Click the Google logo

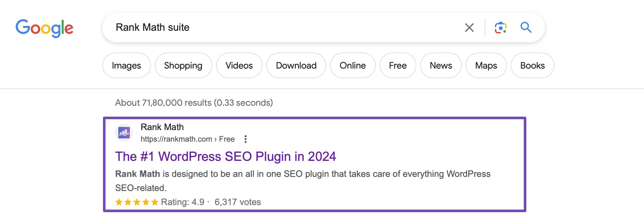[x=45, y=28]
